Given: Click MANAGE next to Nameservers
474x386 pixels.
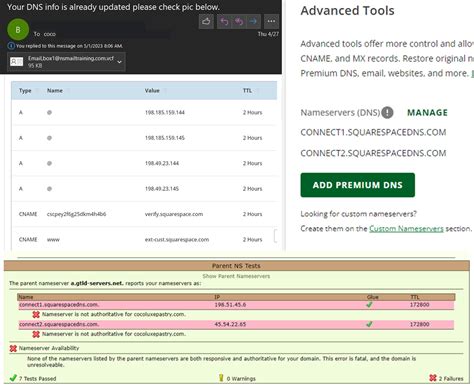Looking at the screenshot, I should coord(427,113).
